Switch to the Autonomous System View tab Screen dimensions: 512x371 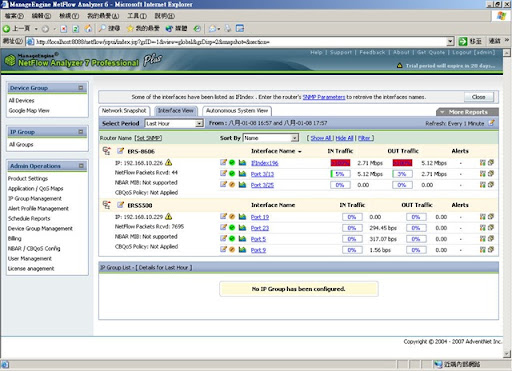(x=237, y=111)
